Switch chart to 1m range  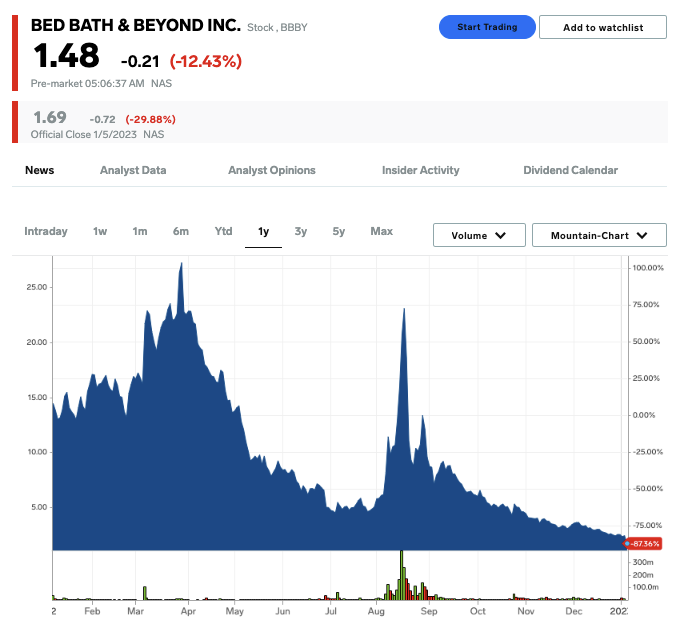(140, 231)
